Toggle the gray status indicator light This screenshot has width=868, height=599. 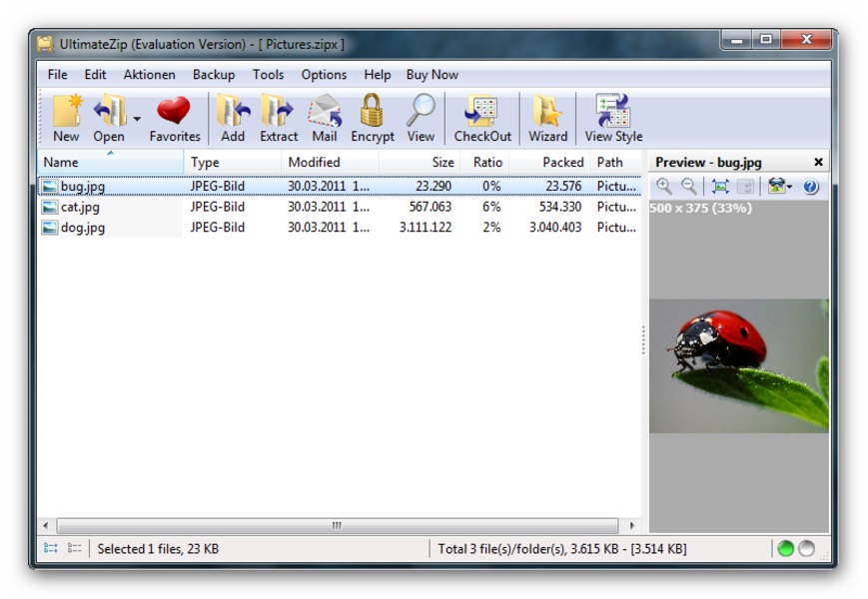806,549
